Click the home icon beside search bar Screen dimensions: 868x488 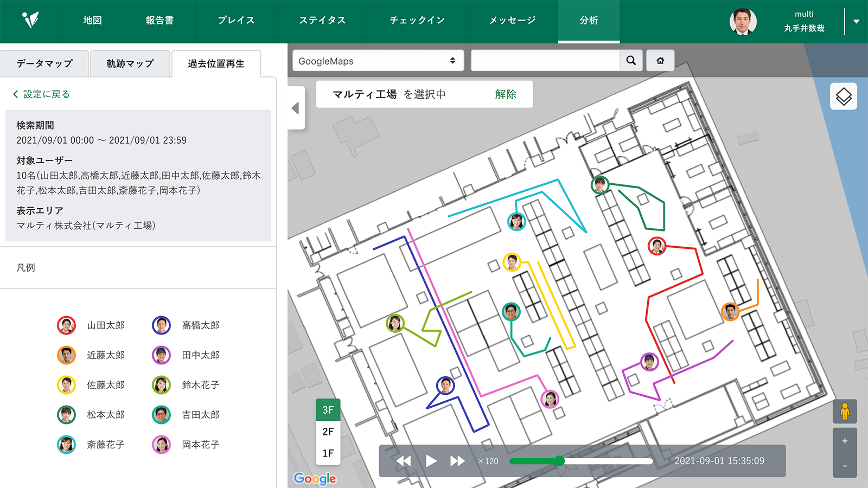coord(660,60)
